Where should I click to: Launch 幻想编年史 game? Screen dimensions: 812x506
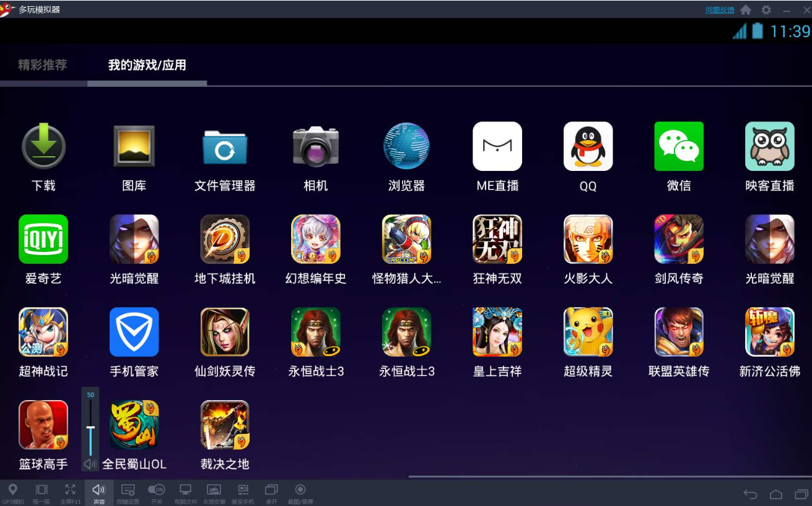(316, 239)
